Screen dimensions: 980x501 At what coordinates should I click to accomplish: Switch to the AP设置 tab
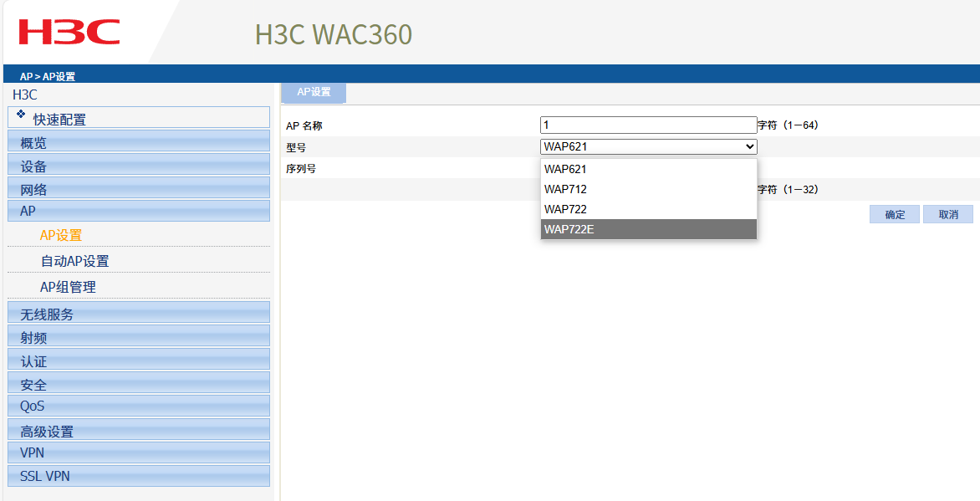(x=313, y=93)
